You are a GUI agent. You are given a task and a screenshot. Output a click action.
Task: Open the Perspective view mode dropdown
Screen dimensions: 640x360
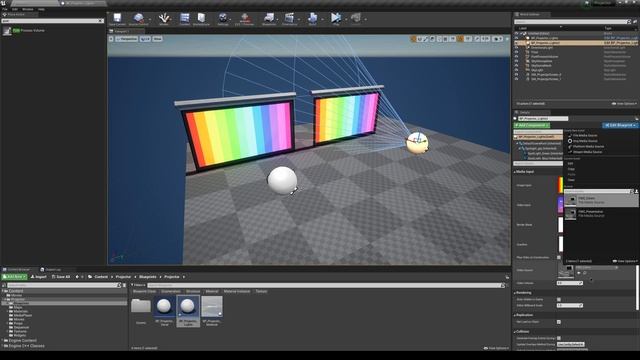[127, 39]
